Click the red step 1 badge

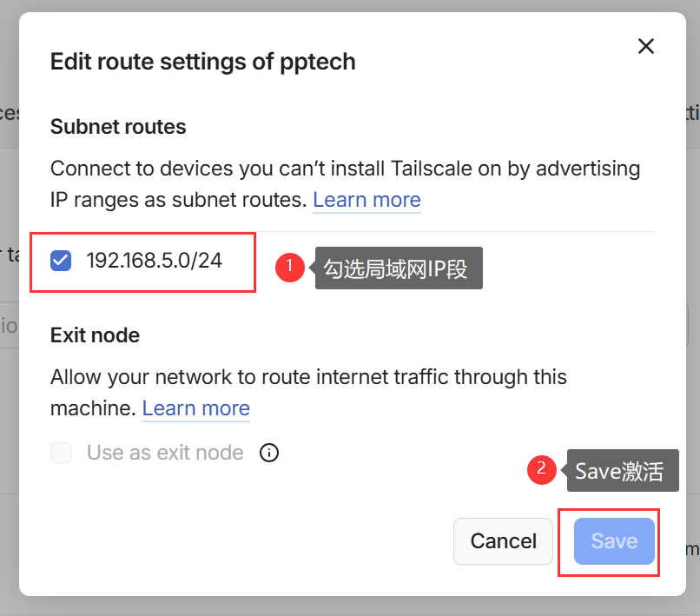288,267
